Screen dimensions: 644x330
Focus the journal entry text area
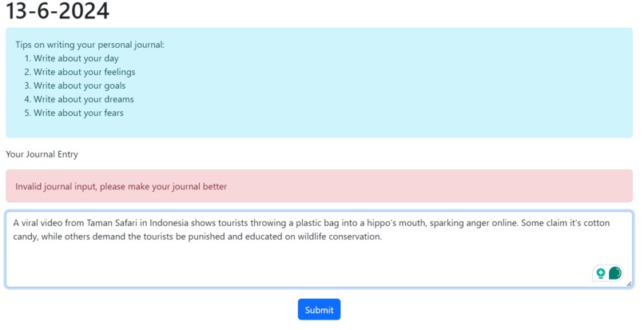[x=319, y=249]
